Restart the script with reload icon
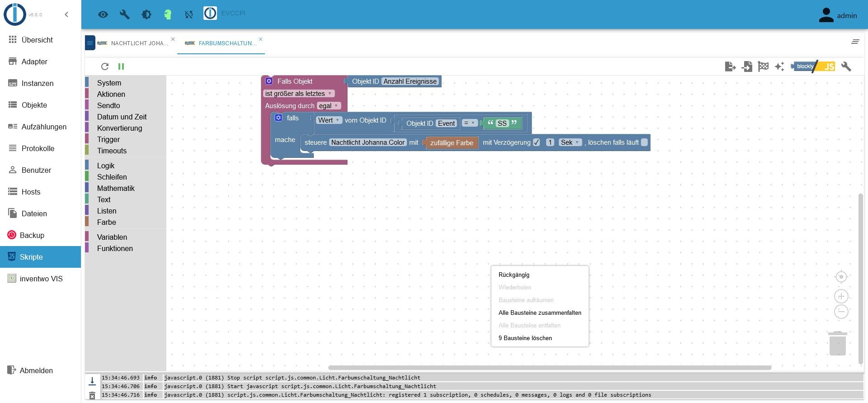 click(105, 66)
